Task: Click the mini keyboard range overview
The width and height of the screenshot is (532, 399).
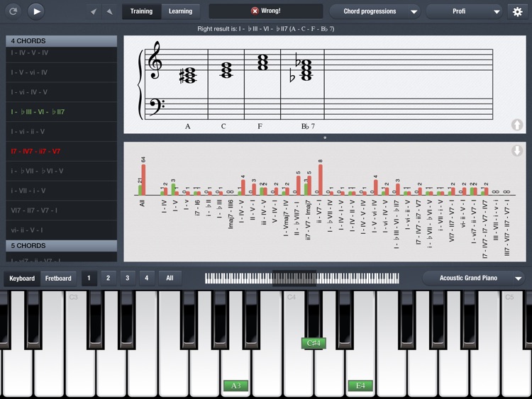Action: tap(302, 279)
